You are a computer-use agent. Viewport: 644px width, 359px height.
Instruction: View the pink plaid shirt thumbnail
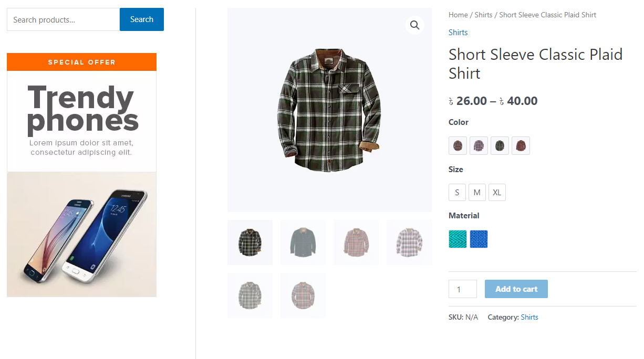[356, 242]
